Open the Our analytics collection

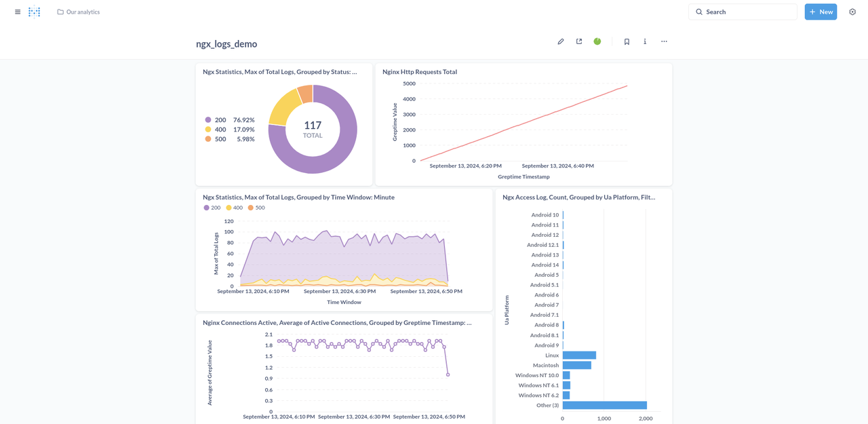coord(79,12)
